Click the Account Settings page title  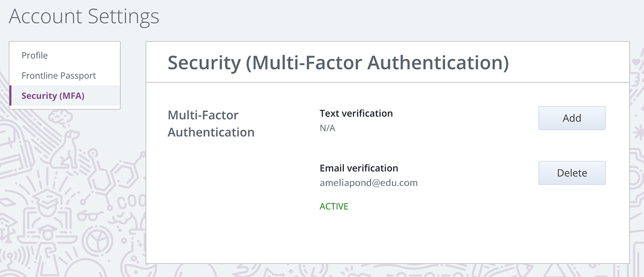[84, 17]
